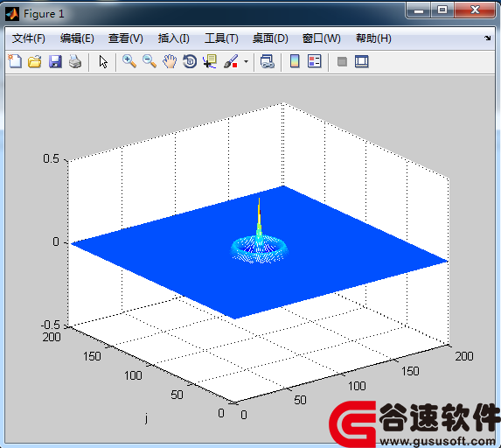Screen dimensions: 501x448
Task: Toggle the Data Cursor tool
Action: [x=210, y=61]
